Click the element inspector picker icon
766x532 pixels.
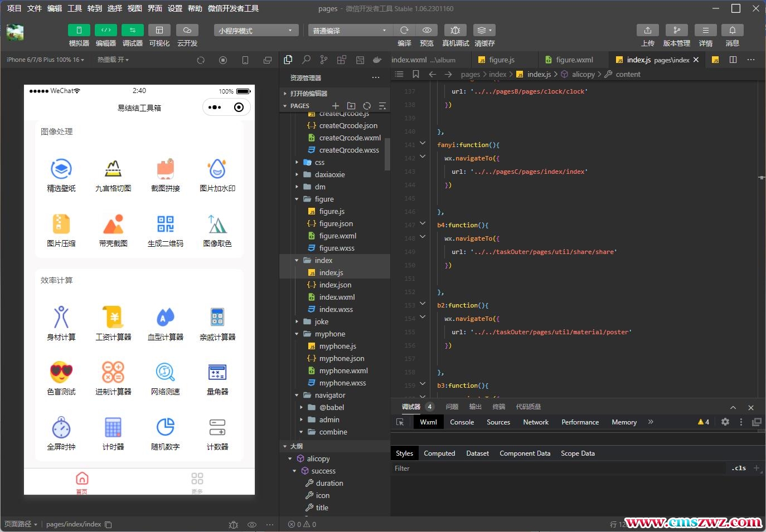pyautogui.click(x=400, y=422)
